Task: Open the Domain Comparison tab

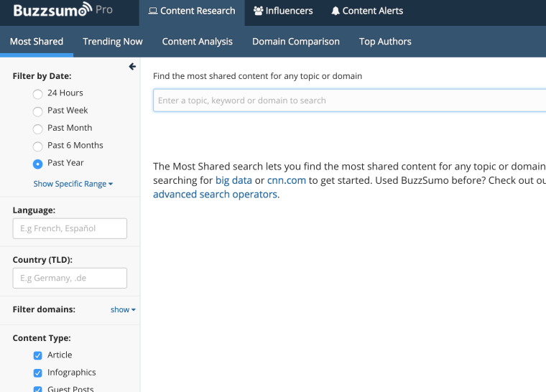Action: pos(296,42)
